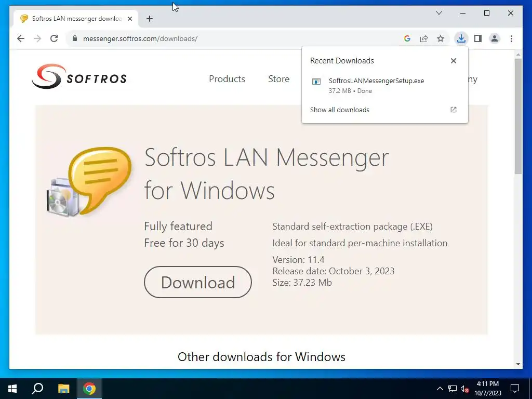Screen dimensions: 532x399
Task: Click the 'Size: 37.23 Mb' text
Action: click(x=302, y=283)
